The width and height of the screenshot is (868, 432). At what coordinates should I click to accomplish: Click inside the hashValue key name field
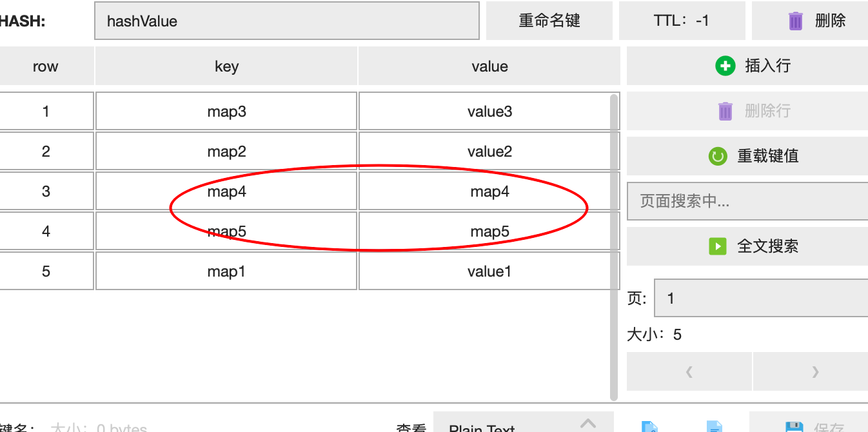click(x=286, y=20)
